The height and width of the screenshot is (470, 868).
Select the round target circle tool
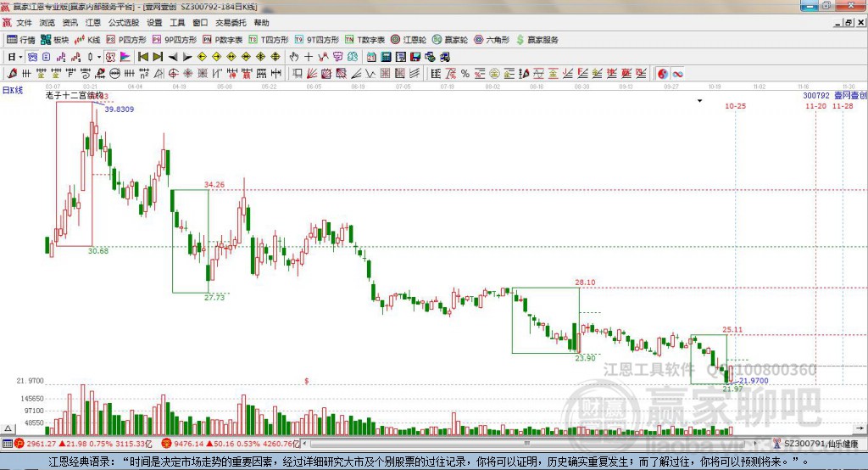point(173,73)
